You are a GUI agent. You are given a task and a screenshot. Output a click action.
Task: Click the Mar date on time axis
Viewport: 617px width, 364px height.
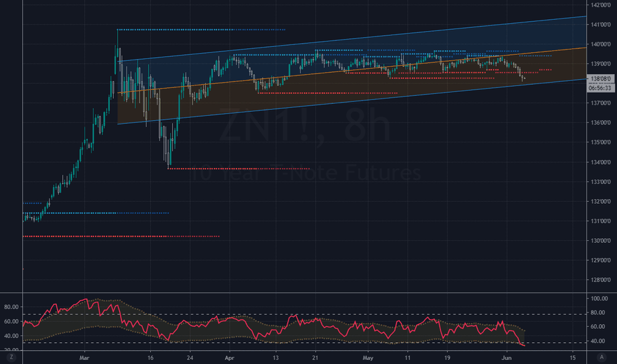(x=84, y=357)
